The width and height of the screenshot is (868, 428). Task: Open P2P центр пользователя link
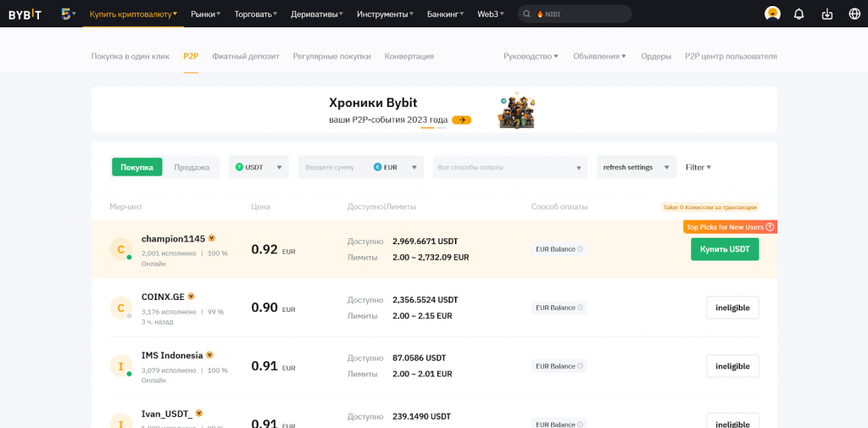(731, 56)
